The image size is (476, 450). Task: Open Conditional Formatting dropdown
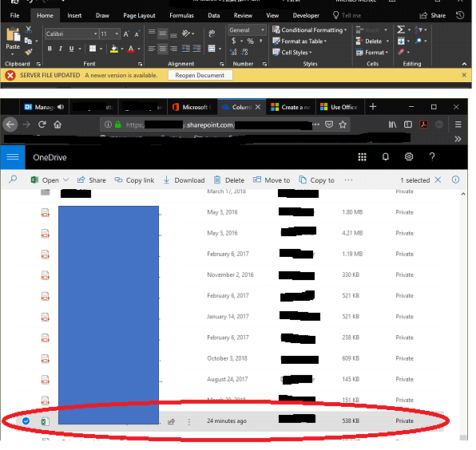(309, 30)
